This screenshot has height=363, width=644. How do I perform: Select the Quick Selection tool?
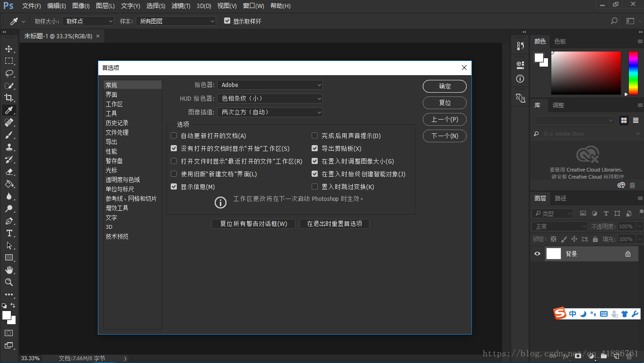[x=9, y=86]
